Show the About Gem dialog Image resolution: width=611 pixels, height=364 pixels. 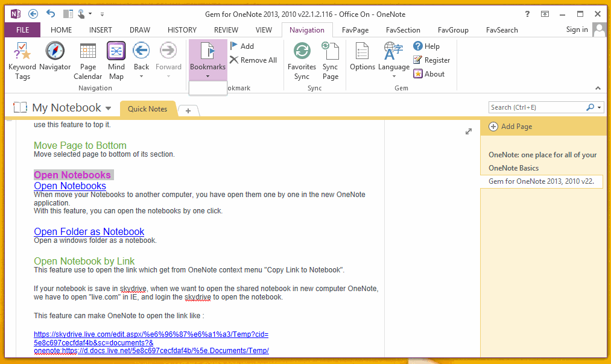(x=429, y=74)
